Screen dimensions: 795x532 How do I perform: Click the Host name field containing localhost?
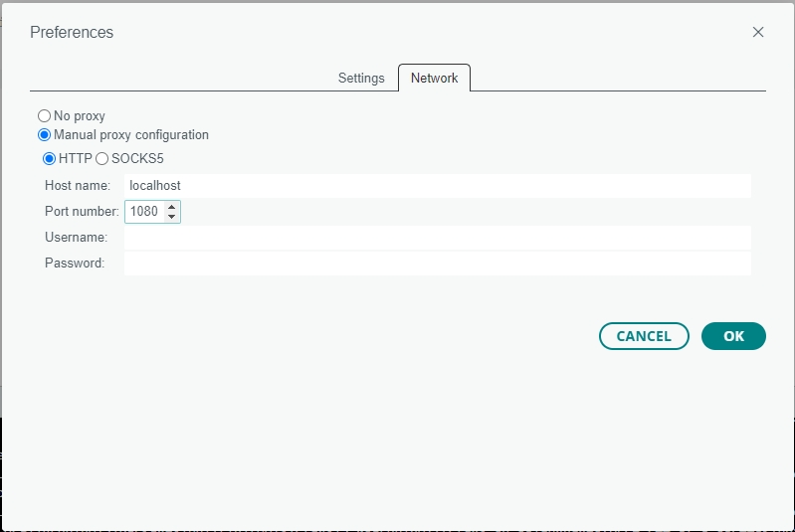coord(437,185)
